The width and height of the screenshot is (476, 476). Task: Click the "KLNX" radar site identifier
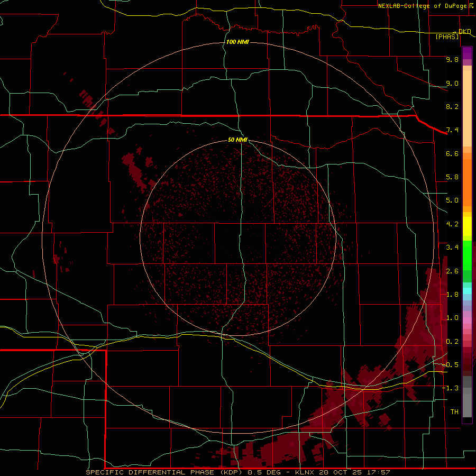click(x=304, y=472)
